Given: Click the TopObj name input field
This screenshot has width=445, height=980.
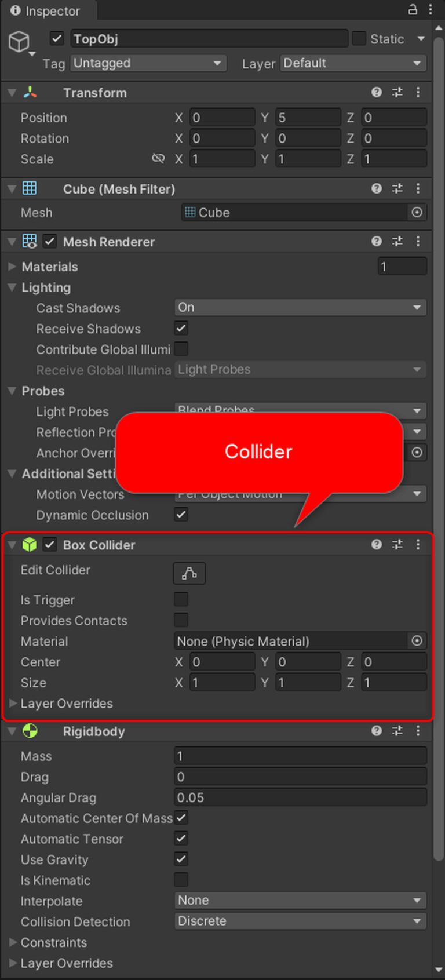Looking at the screenshot, I should (x=209, y=39).
